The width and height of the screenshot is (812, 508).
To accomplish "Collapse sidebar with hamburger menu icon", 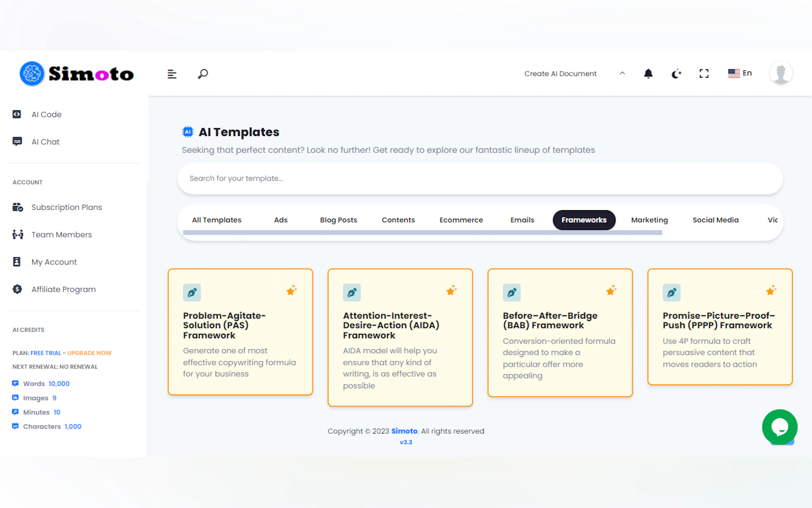I will [x=172, y=74].
